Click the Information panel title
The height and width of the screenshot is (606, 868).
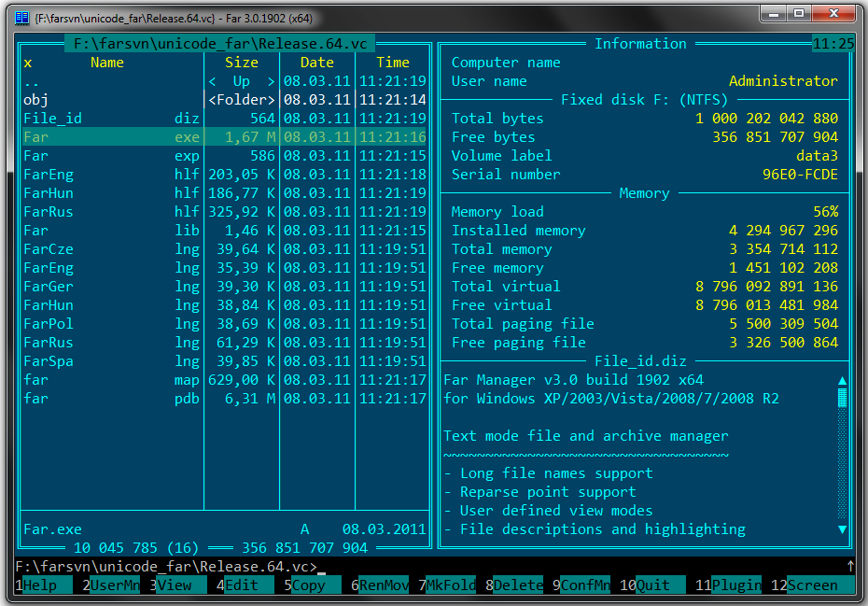pos(640,44)
